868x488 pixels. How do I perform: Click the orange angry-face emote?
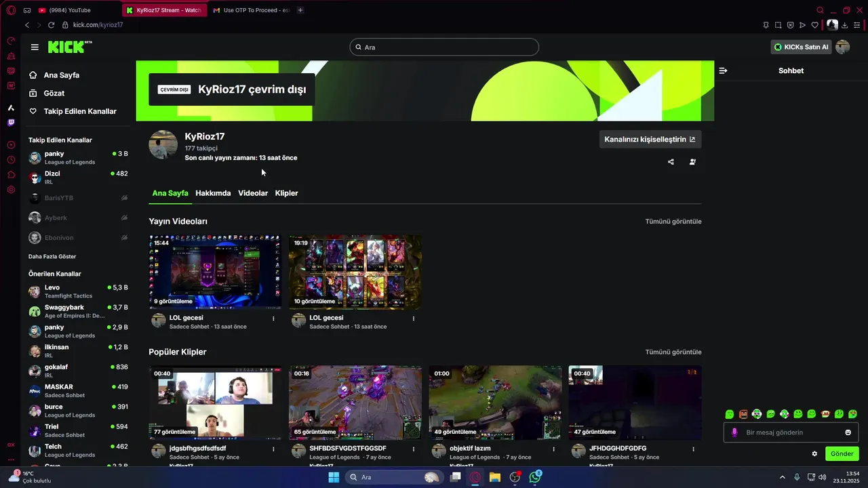tap(743, 414)
